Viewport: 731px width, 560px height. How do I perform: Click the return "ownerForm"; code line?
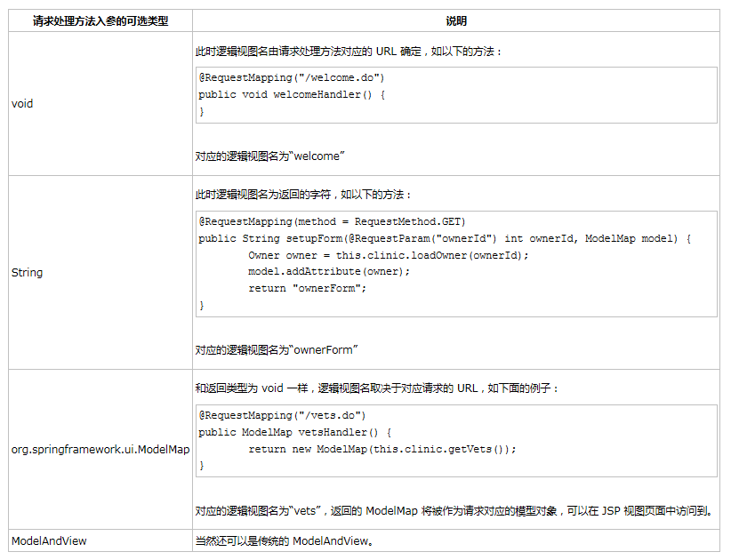point(307,288)
